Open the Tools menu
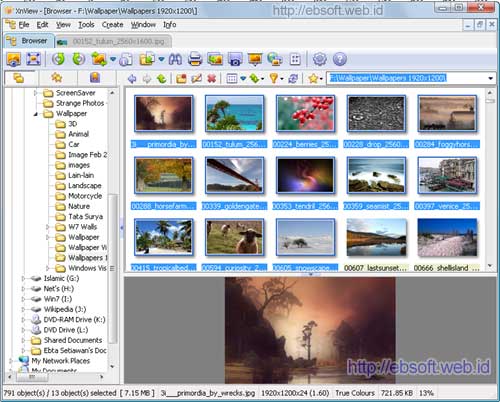Viewport: 500px width, 402px height. click(x=86, y=25)
